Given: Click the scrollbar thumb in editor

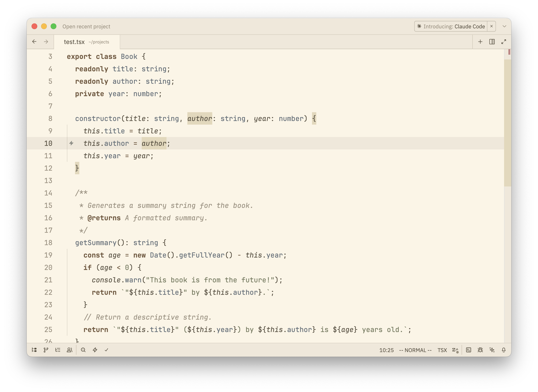Looking at the screenshot, I should (x=507, y=123).
